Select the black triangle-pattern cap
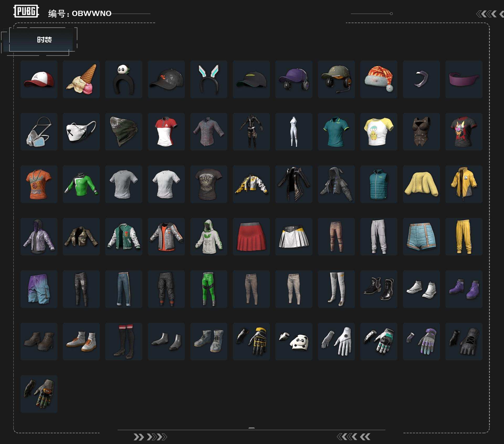 [166, 79]
